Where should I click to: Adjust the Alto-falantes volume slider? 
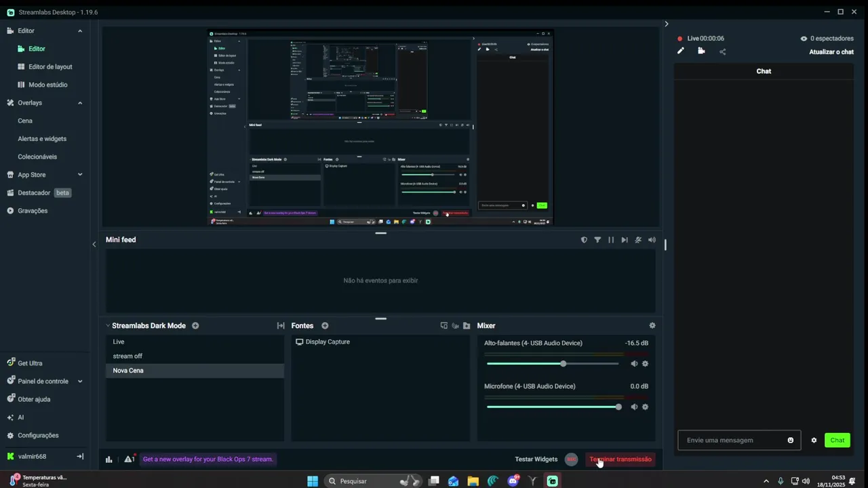coord(553,364)
